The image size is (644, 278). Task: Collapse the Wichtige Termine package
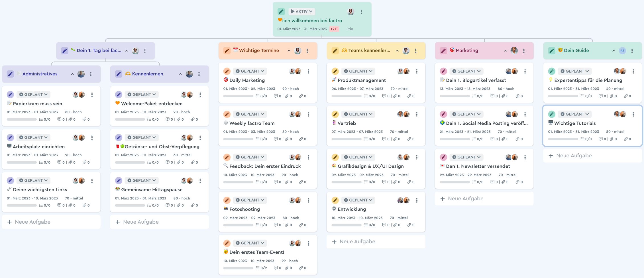click(289, 51)
